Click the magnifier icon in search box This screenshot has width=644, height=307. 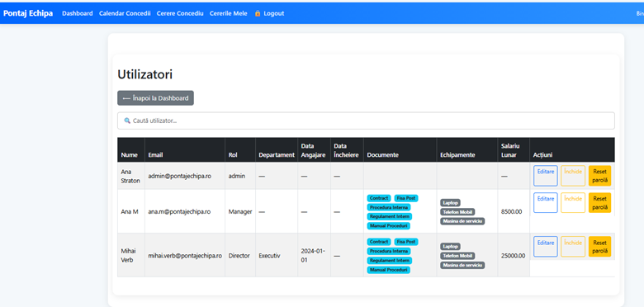127,120
